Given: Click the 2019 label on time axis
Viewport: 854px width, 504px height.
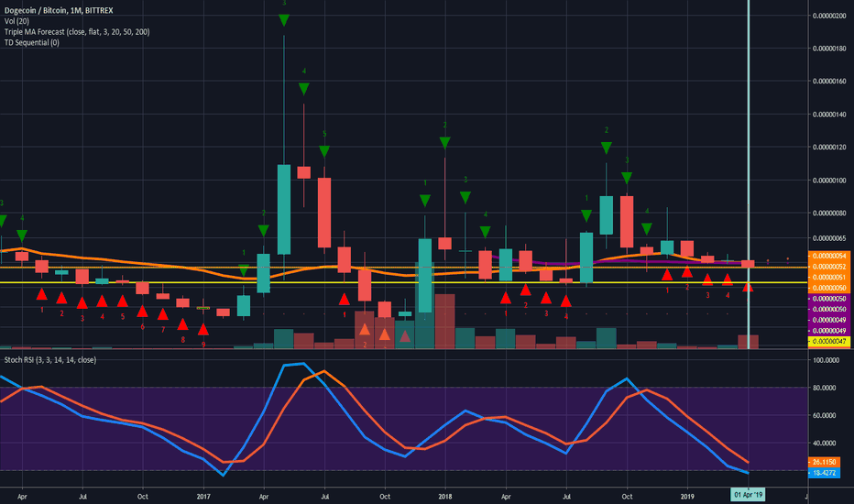Looking at the screenshot, I should pyautogui.click(x=687, y=497).
